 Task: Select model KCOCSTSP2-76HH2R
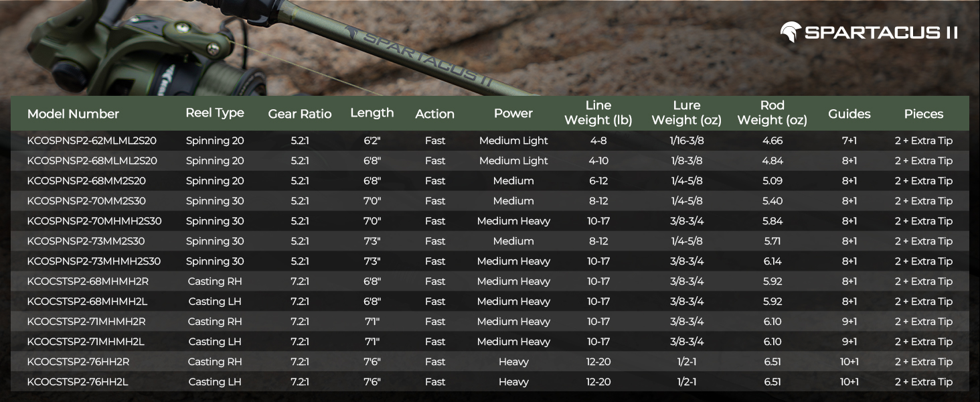78,362
